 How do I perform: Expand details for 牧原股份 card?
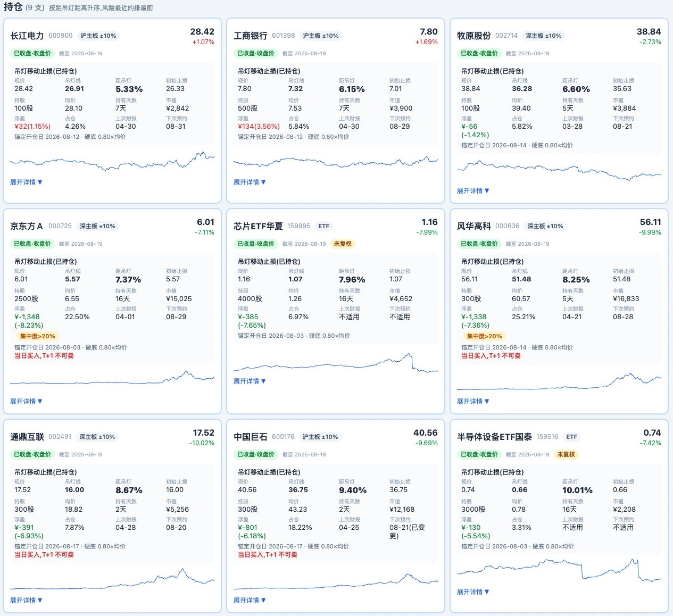pos(473,191)
